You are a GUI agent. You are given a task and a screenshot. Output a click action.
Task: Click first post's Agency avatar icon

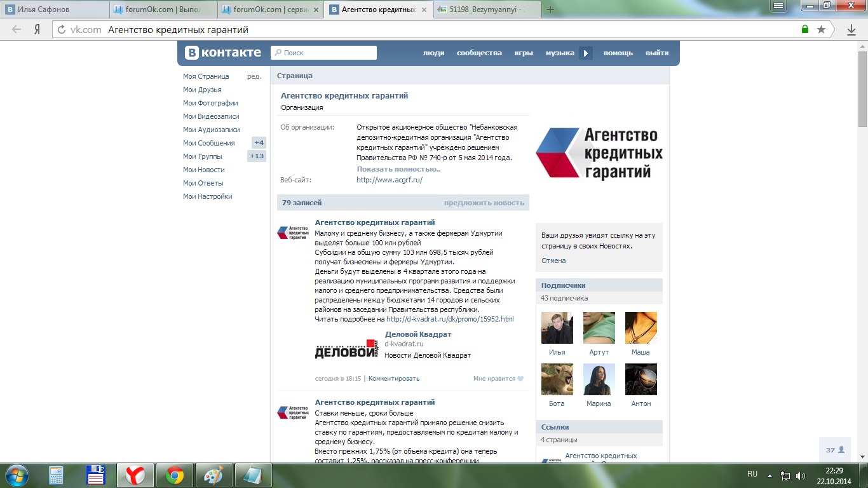[292, 233]
